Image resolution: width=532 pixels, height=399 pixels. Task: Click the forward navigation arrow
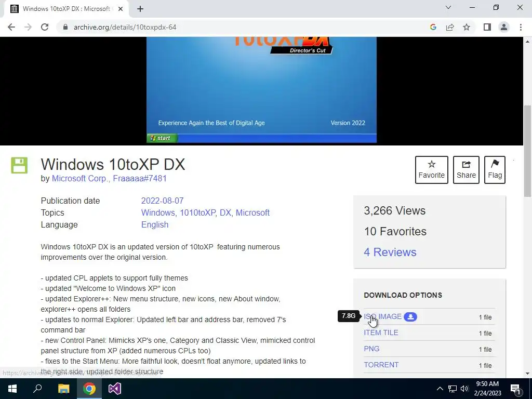(x=28, y=27)
